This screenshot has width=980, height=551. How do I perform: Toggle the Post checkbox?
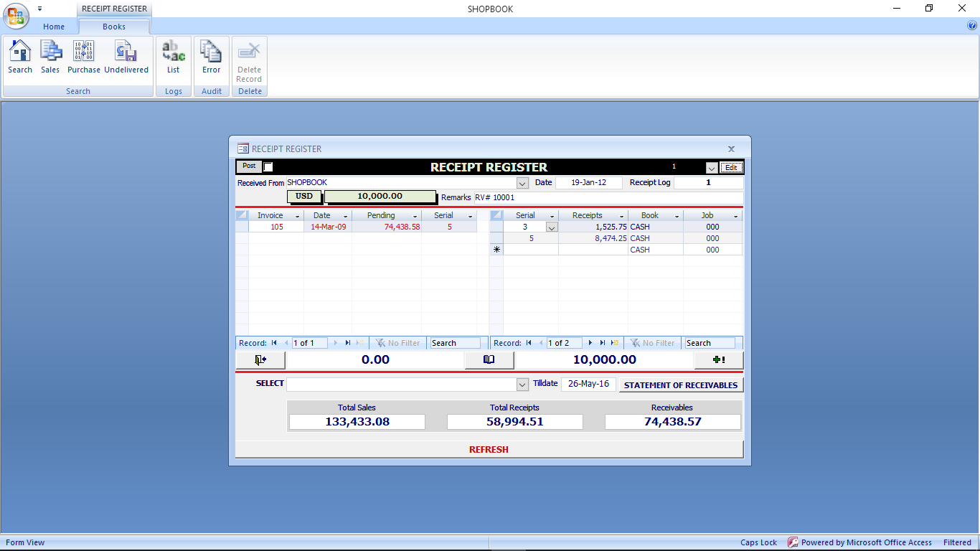268,166
